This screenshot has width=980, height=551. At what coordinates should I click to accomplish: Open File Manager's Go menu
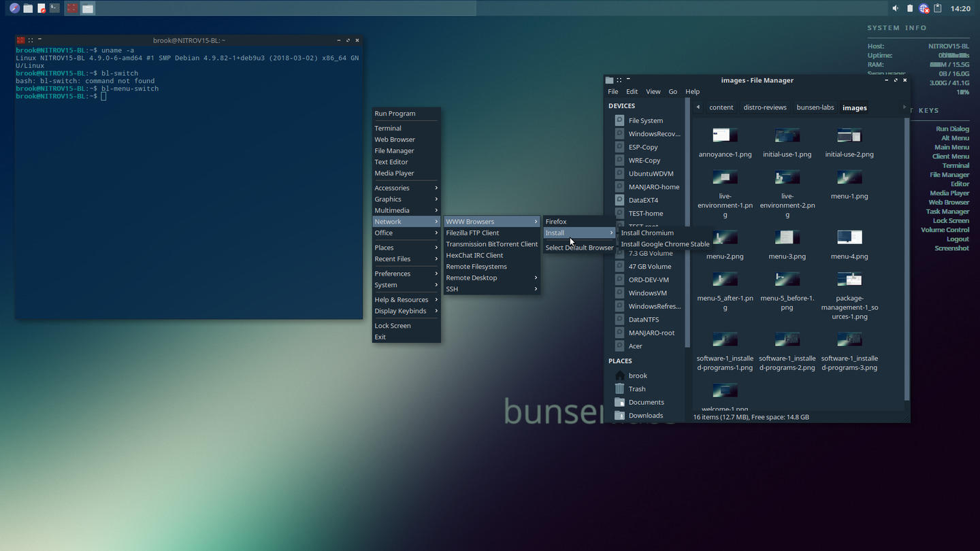tap(673, 91)
